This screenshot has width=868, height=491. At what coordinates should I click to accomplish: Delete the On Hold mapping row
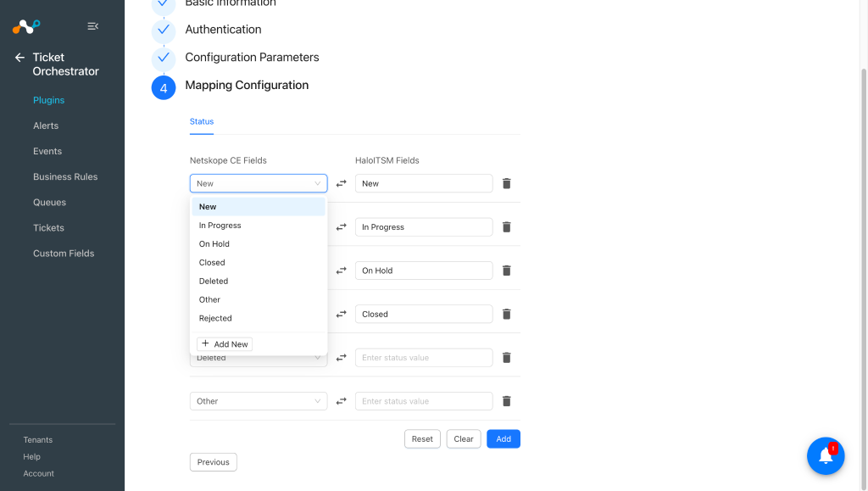[x=507, y=271]
